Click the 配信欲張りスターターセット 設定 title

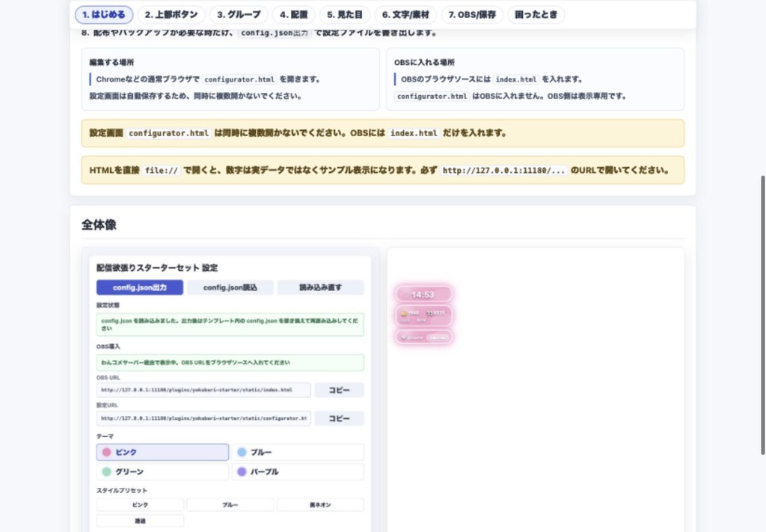click(x=157, y=268)
